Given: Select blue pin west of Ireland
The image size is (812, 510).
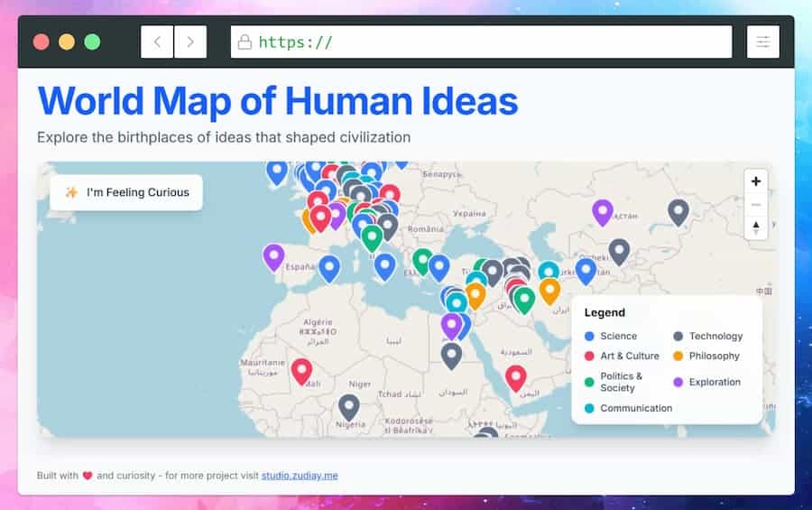Looking at the screenshot, I should (x=277, y=172).
